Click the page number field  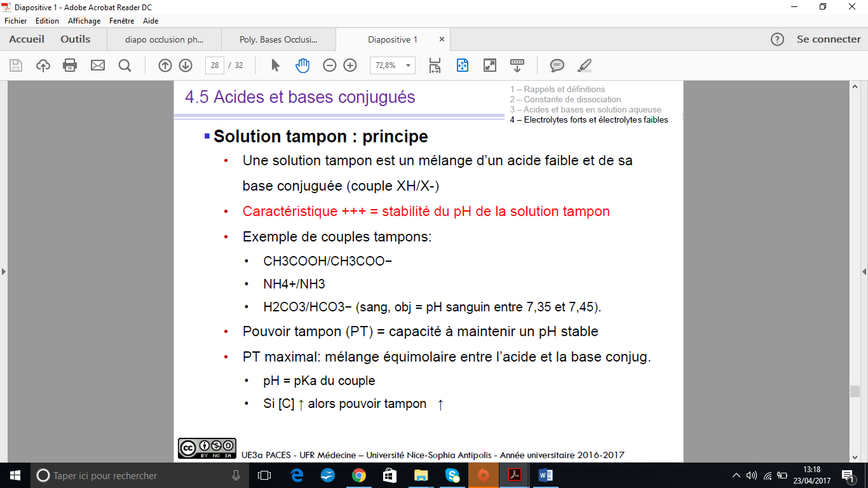click(215, 65)
